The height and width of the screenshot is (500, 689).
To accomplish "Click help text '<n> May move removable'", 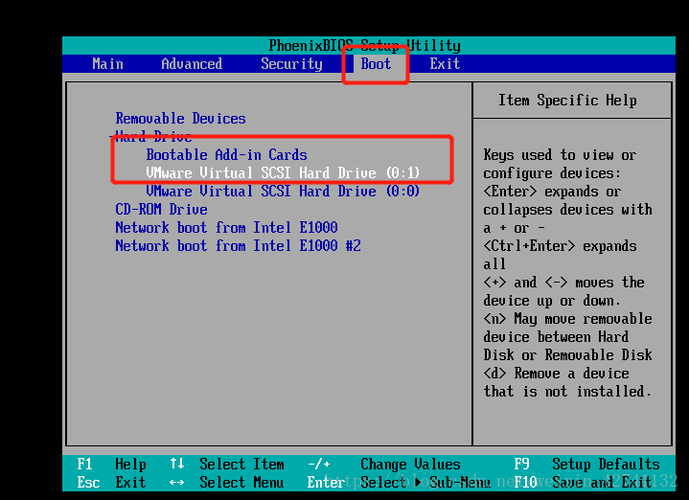I will pos(568,319).
